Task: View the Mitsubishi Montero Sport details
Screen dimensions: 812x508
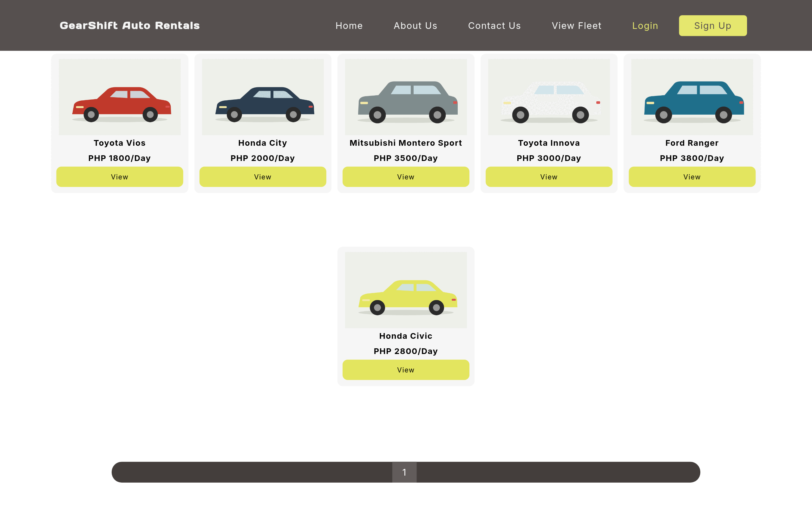Action: click(406, 177)
